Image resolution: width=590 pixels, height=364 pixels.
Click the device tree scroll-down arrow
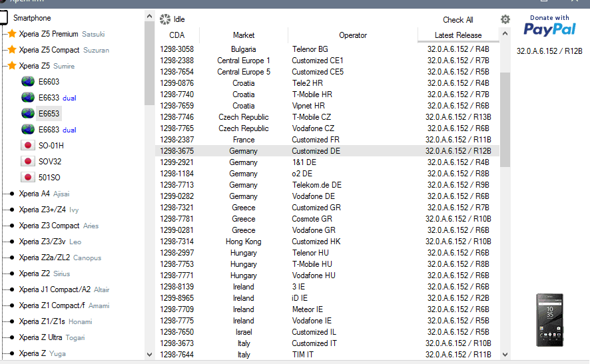pyautogui.click(x=149, y=354)
